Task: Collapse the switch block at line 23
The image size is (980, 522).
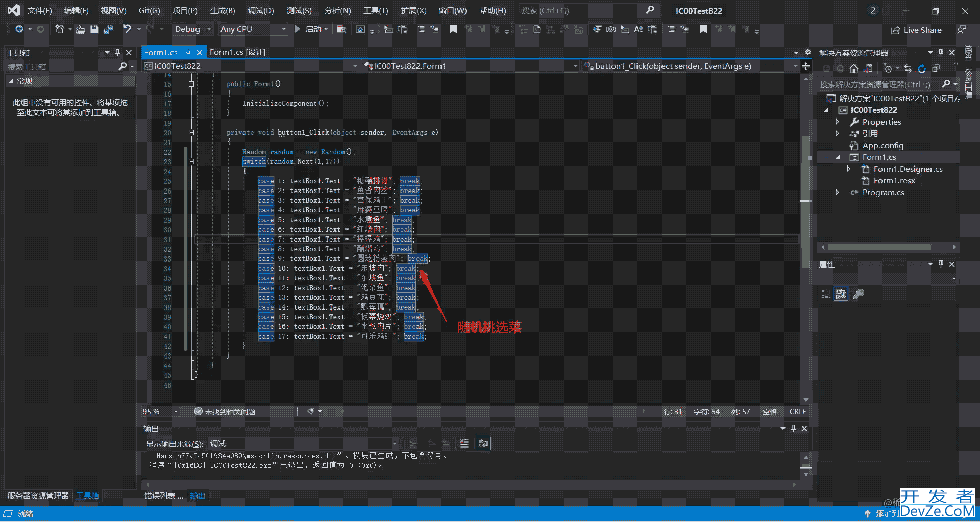Action: tap(191, 161)
